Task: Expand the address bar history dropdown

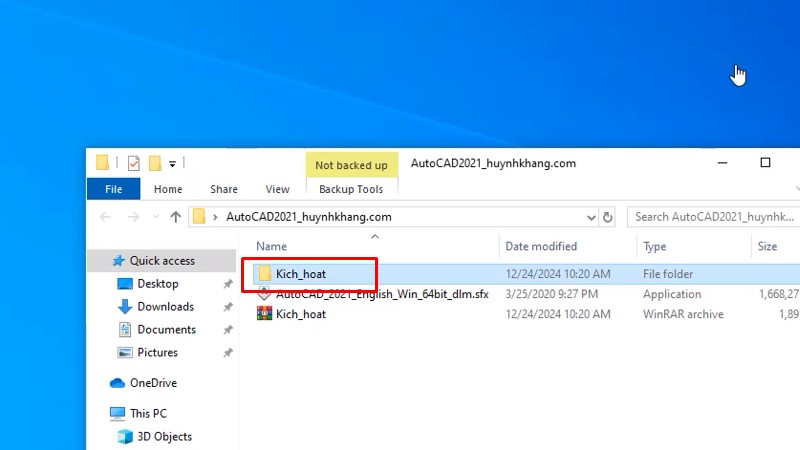Action: [587, 216]
